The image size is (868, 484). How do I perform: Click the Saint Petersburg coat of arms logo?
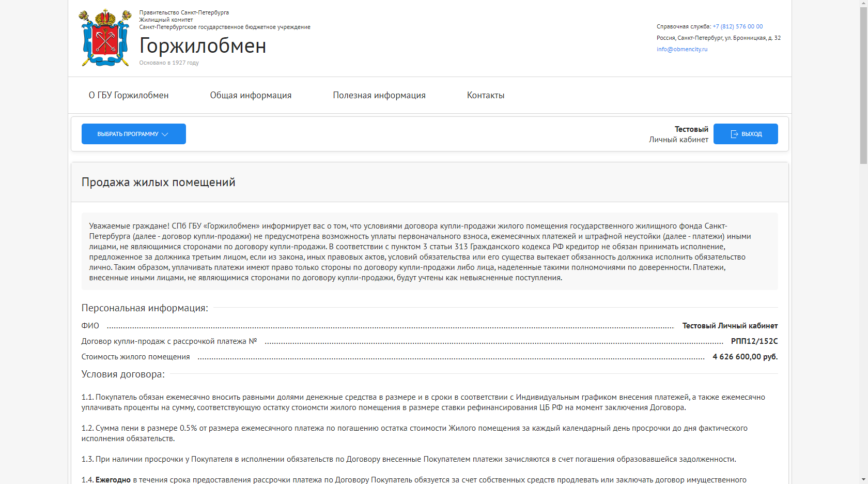pyautogui.click(x=105, y=38)
